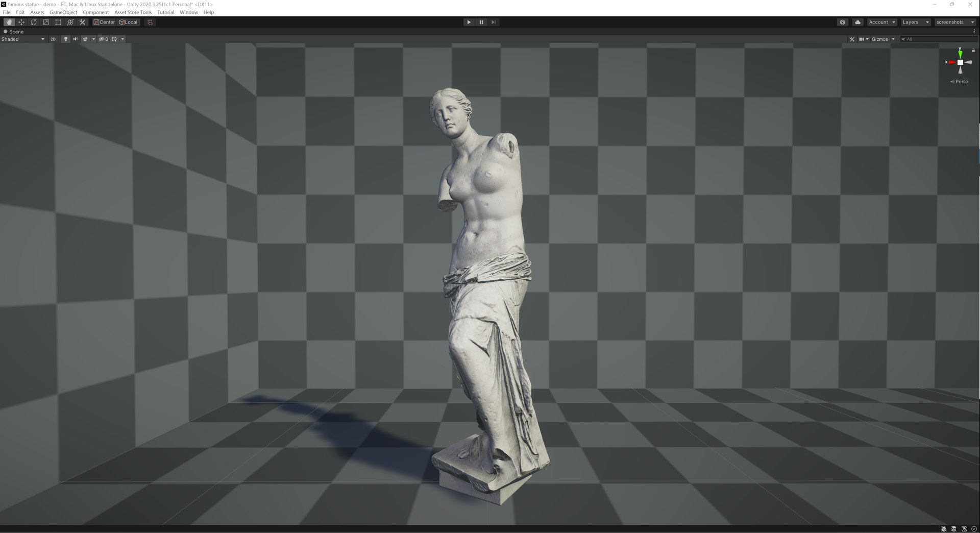Screen dimensions: 980x533
Task: Open custom editor tools in main toolbar
Action: point(83,22)
